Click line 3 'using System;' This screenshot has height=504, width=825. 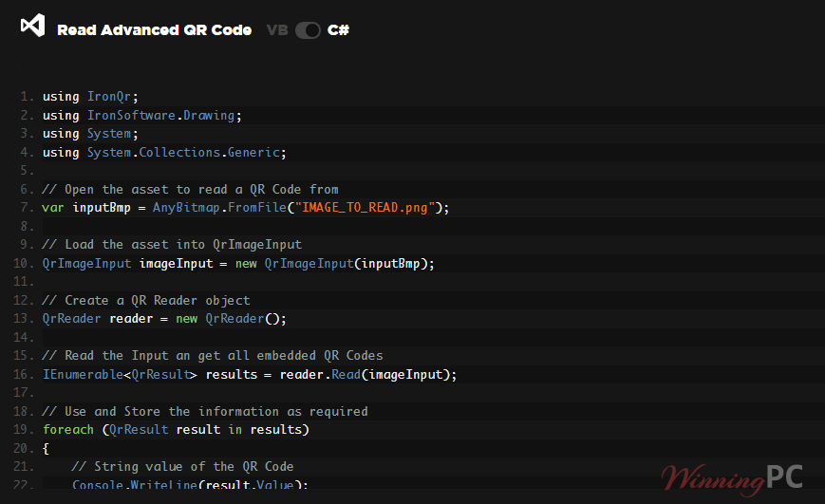tap(90, 134)
